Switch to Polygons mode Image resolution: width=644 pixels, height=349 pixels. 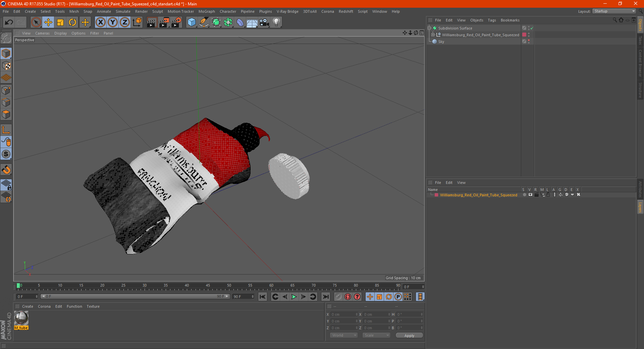click(6, 114)
